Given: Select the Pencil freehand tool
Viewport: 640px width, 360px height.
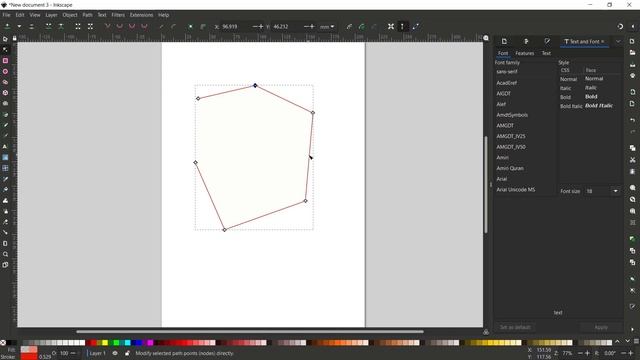Looking at the screenshot, I should [x=5, y=125].
